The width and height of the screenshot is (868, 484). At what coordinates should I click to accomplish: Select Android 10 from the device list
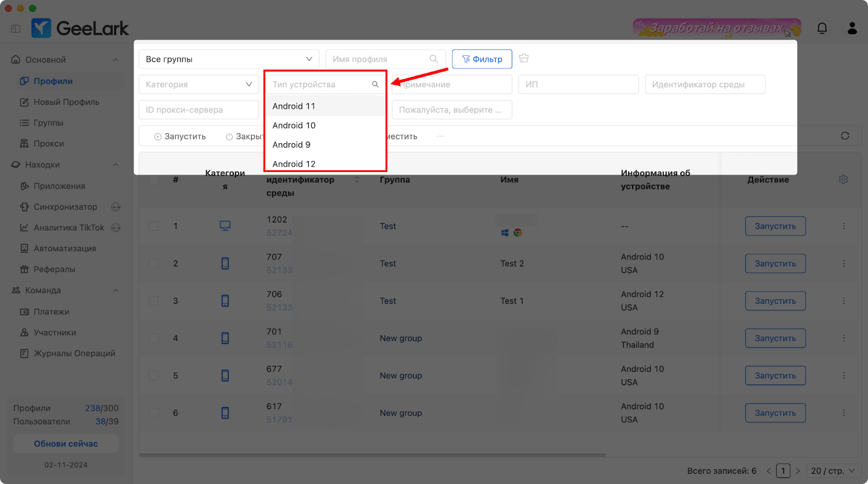pyautogui.click(x=325, y=125)
